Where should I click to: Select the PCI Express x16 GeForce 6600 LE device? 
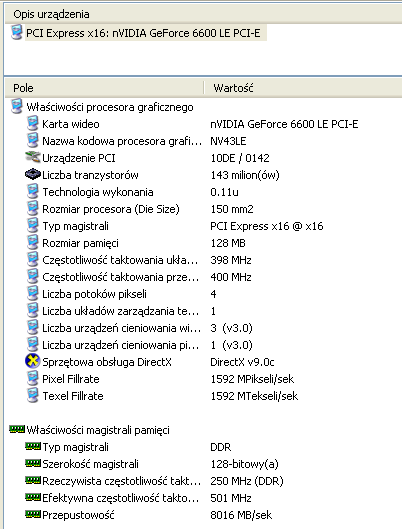143,33
